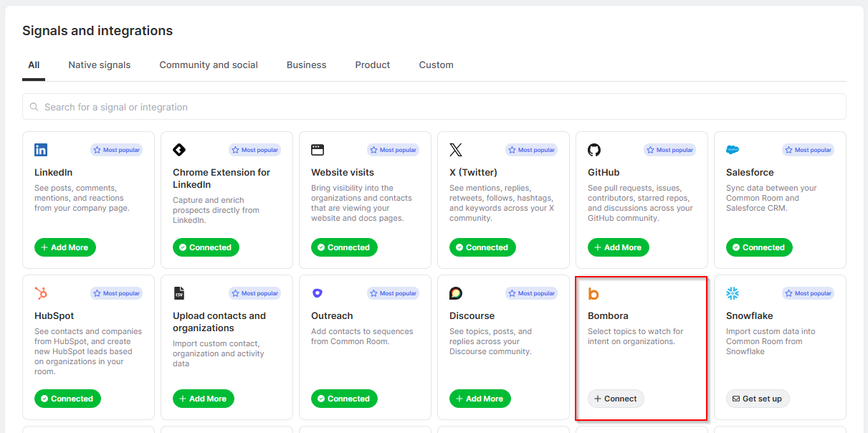Click the Discourse logo icon
Viewport: 868px width, 433px height.
pyautogui.click(x=456, y=293)
